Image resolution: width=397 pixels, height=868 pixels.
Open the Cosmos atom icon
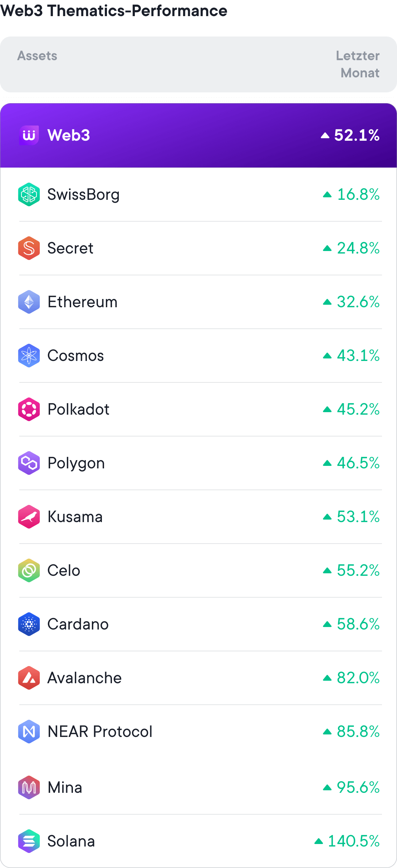pos(29,356)
